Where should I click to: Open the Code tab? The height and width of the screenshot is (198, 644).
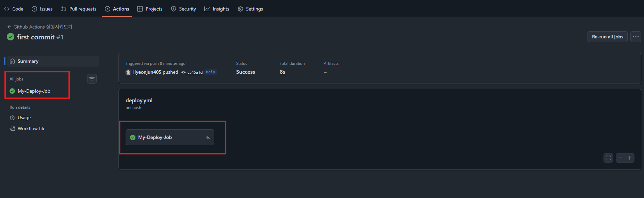(x=14, y=9)
